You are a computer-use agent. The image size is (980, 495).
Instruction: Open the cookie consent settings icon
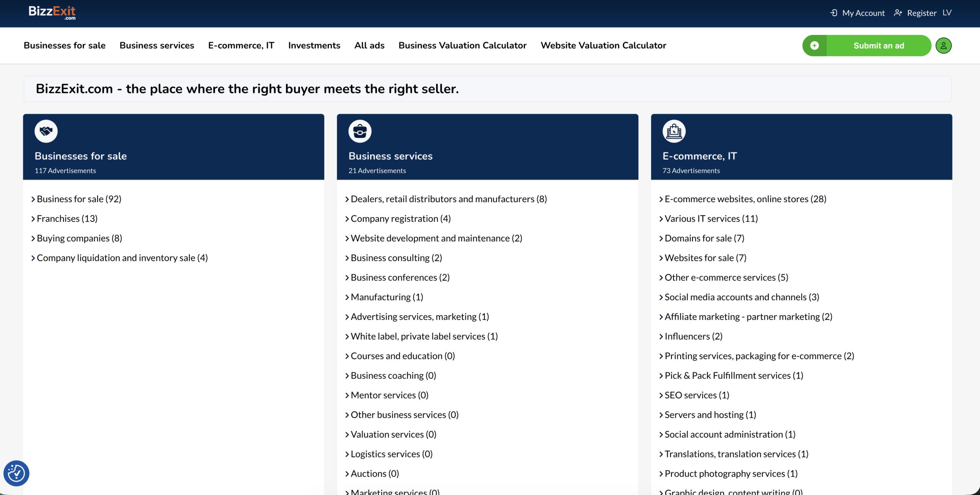[16, 473]
